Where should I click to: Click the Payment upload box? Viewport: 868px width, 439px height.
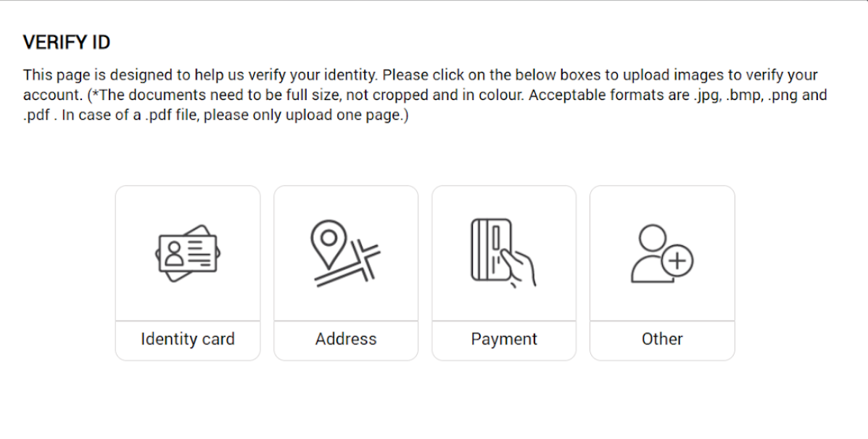click(x=504, y=273)
